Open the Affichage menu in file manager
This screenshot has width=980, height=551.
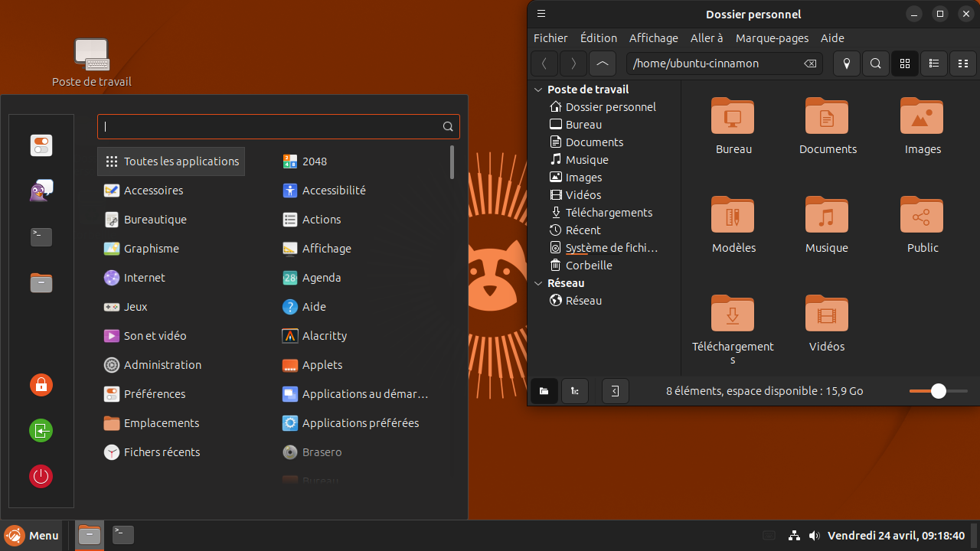click(x=653, y=38)
